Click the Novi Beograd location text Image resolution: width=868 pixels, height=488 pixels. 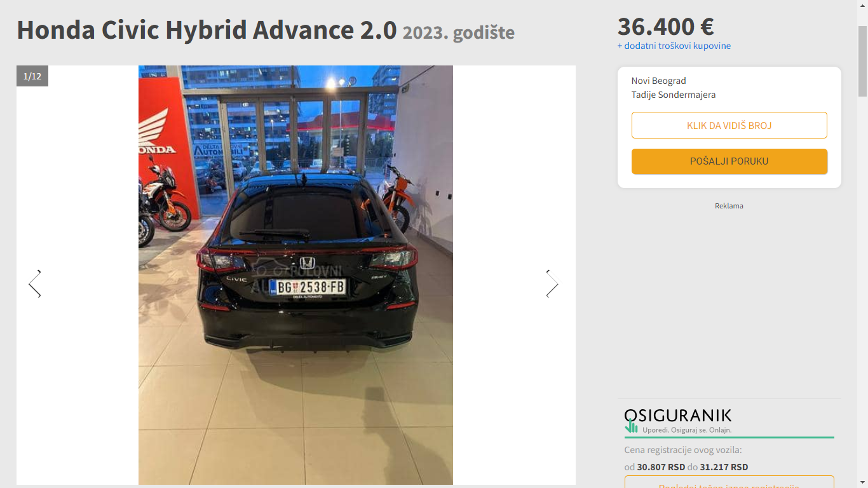[x=659, y=81]
